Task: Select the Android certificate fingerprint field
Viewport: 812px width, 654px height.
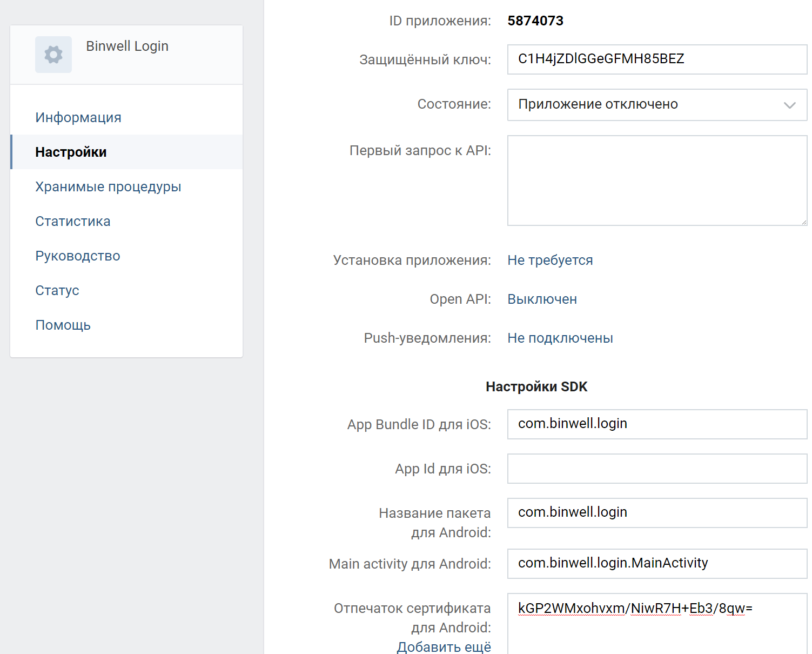Action: 656,608
